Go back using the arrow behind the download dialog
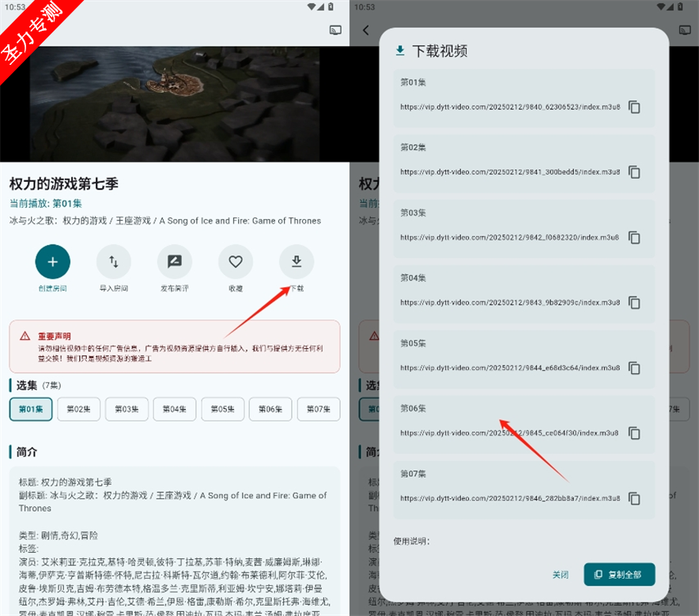This screenshot has width=699, height=616. (366, 30)
